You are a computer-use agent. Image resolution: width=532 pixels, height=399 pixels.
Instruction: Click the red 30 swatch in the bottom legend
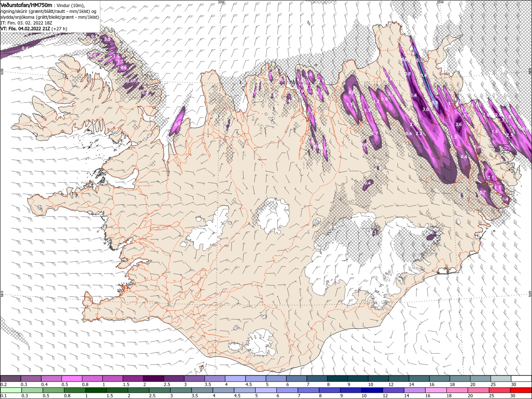pos(520,390)
